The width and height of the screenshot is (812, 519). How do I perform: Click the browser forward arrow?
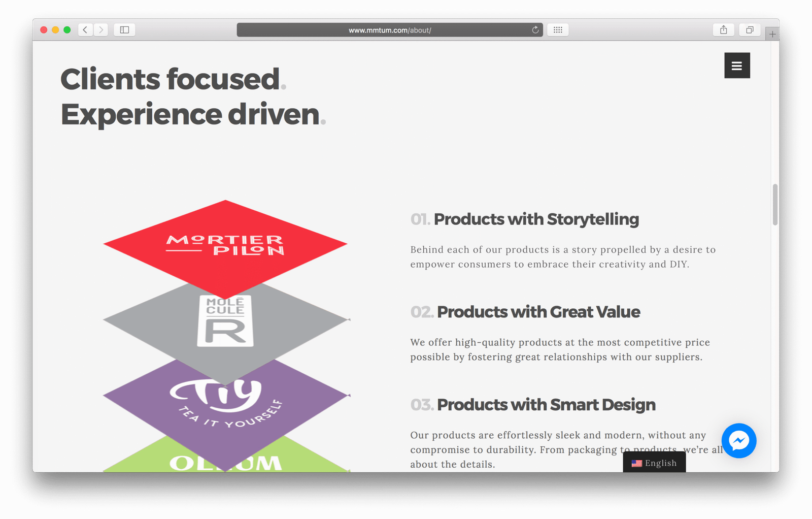(x=101, y=30)
